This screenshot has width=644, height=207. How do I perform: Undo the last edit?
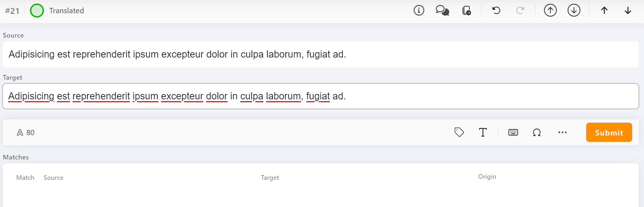[x=496, y=10]
